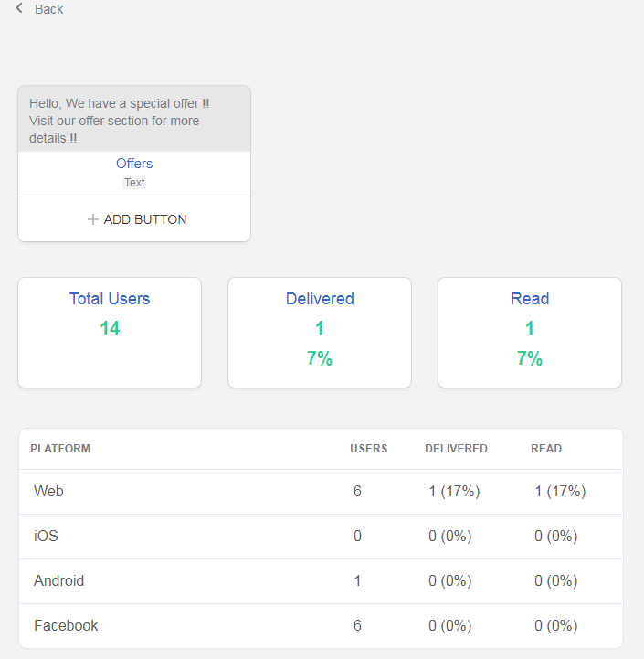Image resolution: width=644 pixels, height=659 pixels.
Task: Select the iOS platform row
Action: (x=46, y=537)
